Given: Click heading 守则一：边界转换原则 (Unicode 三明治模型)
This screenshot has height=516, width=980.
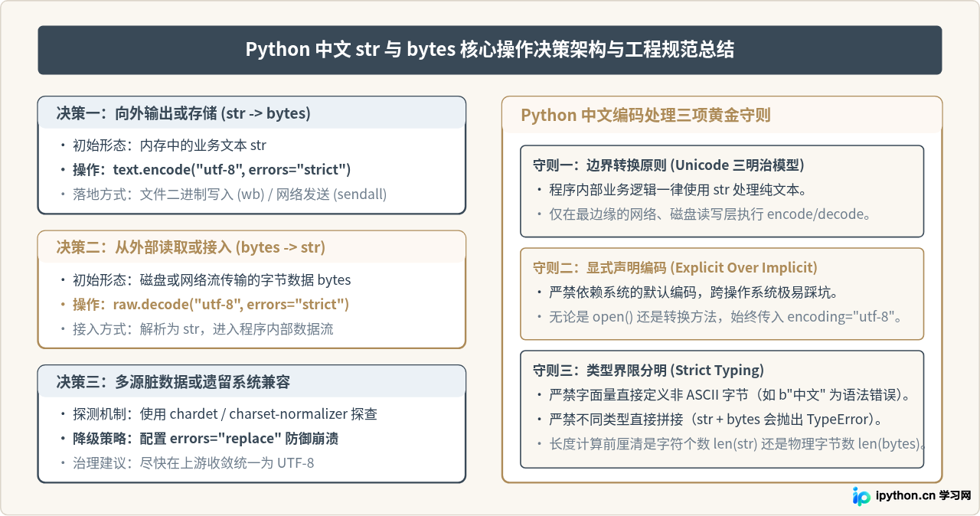Looking at the screenshot, I should click(x=668, y=165).
